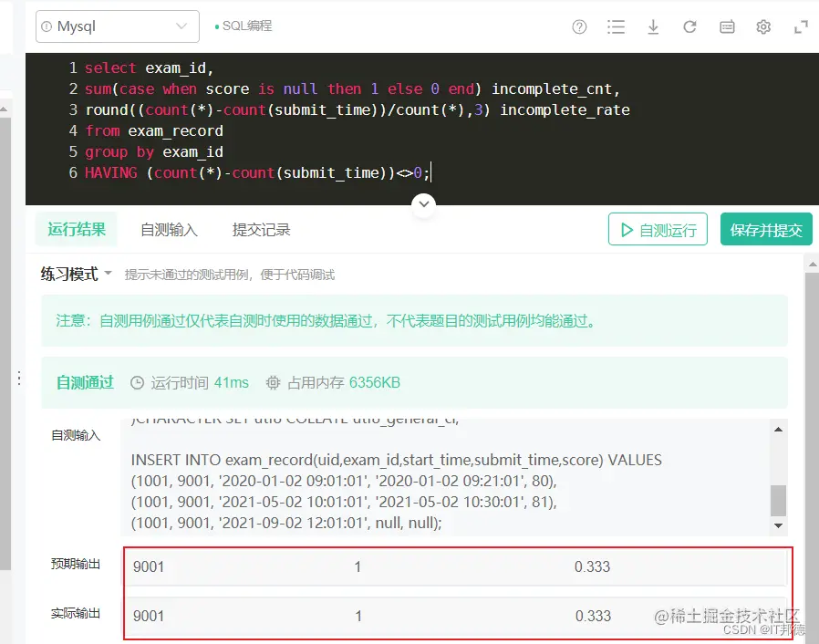Open editor settings gear icon
This screenshot has height=644, width=819.
click(x=763, y=26)
